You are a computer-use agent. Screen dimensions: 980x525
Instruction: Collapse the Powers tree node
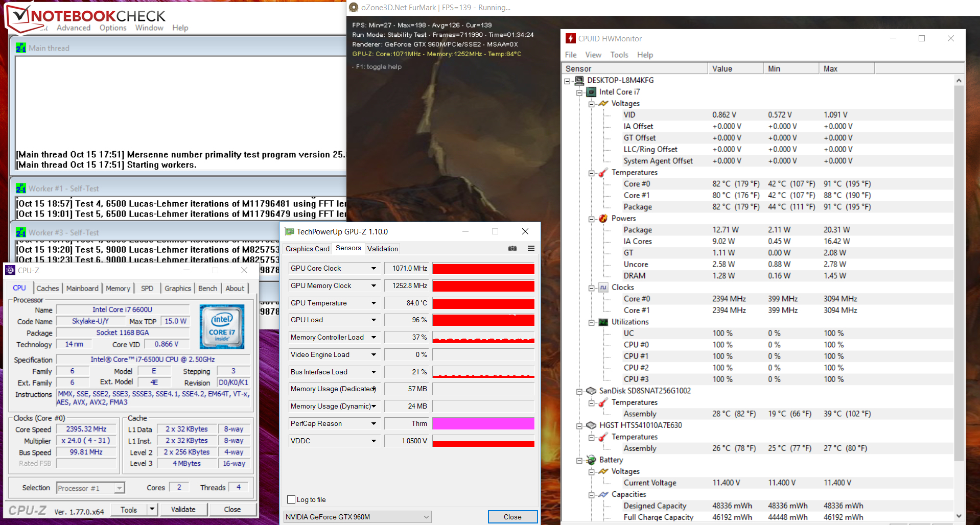coord(592,219)
